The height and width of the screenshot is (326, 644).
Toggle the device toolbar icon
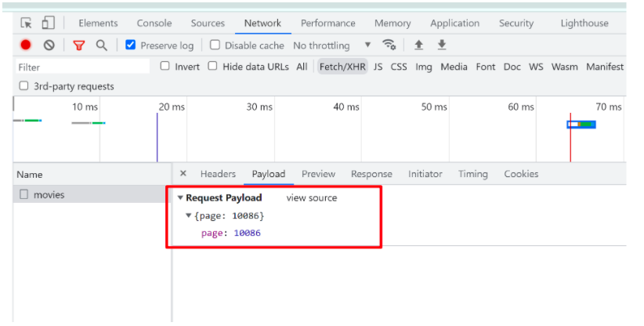point(48,24)
